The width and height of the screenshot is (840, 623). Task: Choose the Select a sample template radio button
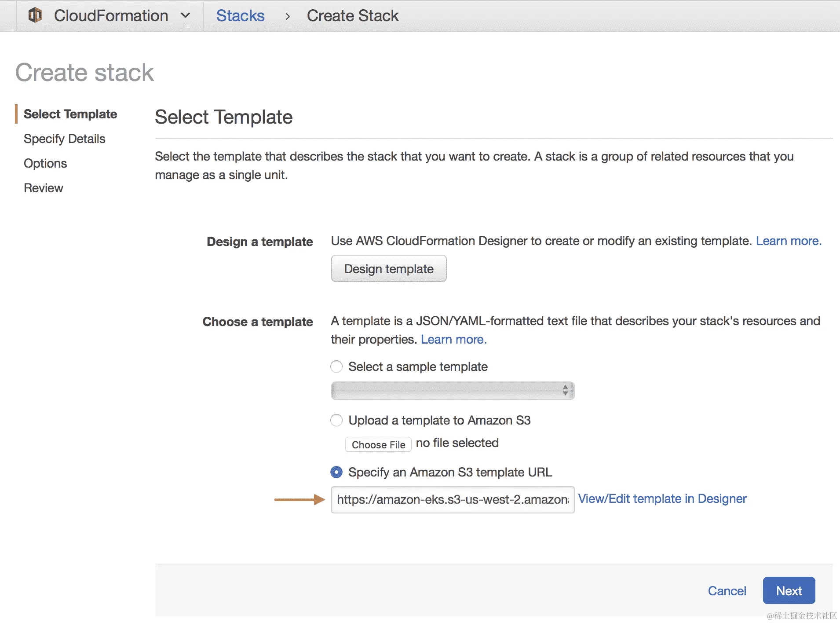pyautogui.click(x=336, y=366)
